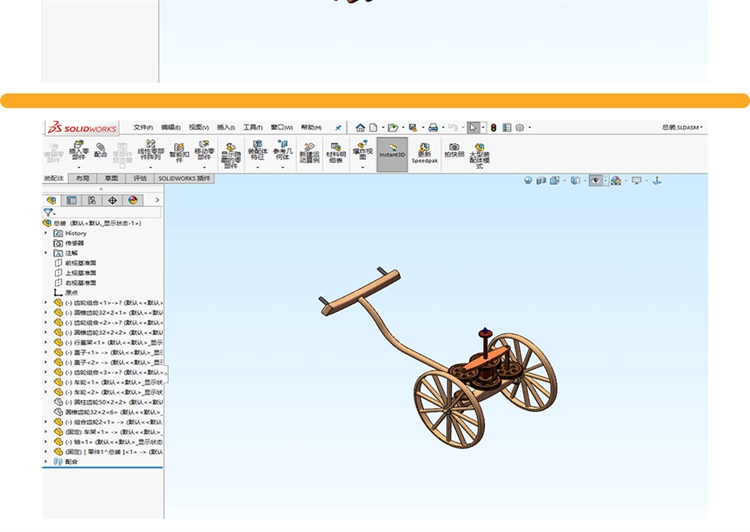Pin the menu bar with pushpin
Image resolution: width=750 pixels, height=532 pixels.
(x=338, y=127)
